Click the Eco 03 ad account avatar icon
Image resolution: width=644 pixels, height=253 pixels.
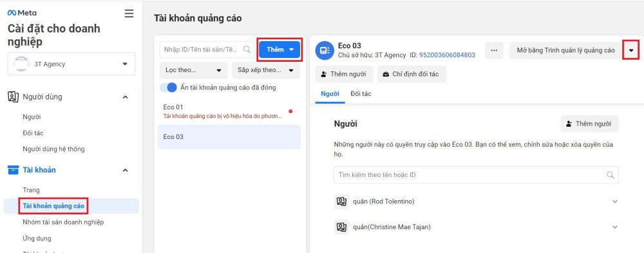(x=325, y=50)
